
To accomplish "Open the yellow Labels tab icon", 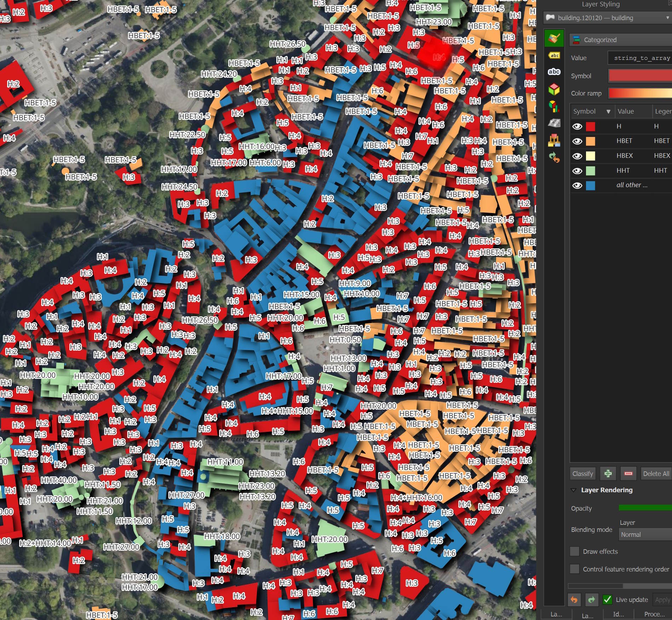I will (x=554, y=56).
